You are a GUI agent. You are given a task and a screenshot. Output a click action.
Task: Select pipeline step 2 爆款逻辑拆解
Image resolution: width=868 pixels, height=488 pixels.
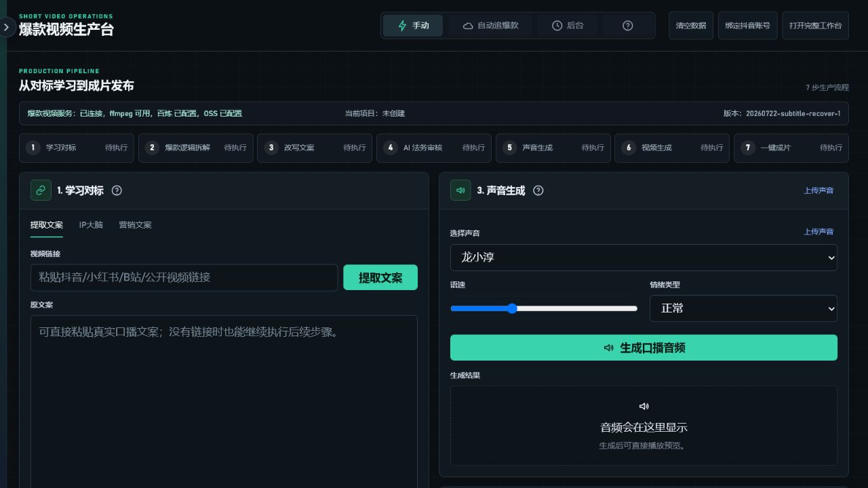(x=196, y=148)
